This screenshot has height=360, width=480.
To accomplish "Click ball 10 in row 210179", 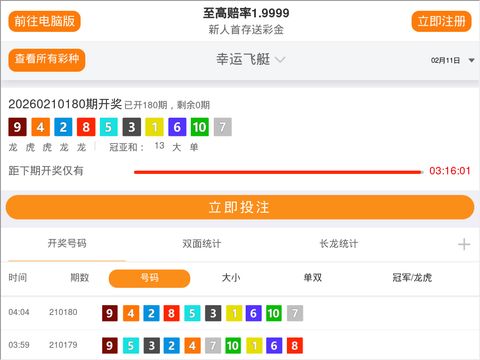I will point(233,346).
